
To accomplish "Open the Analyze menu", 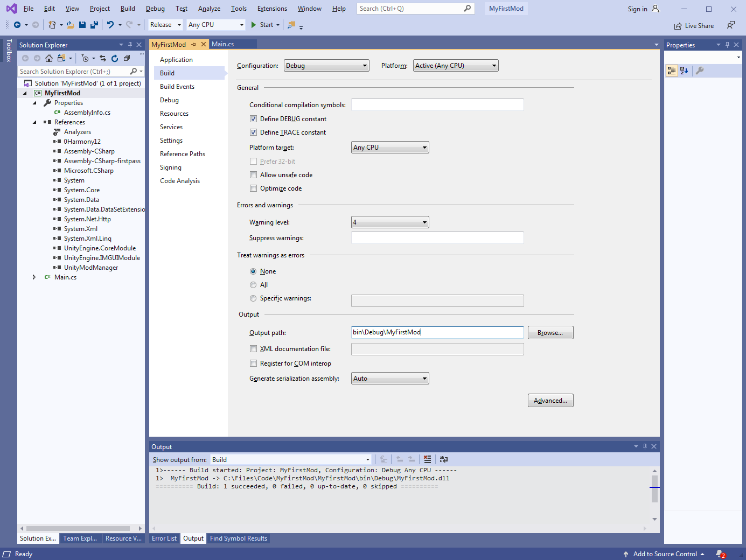I will 209,9.
